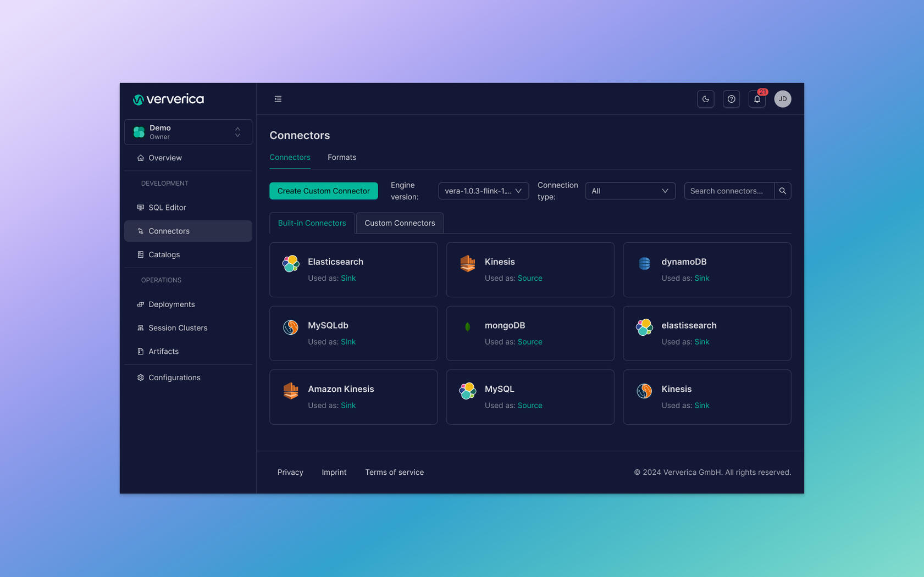Toggle dark mode with the moon icon

705,99
